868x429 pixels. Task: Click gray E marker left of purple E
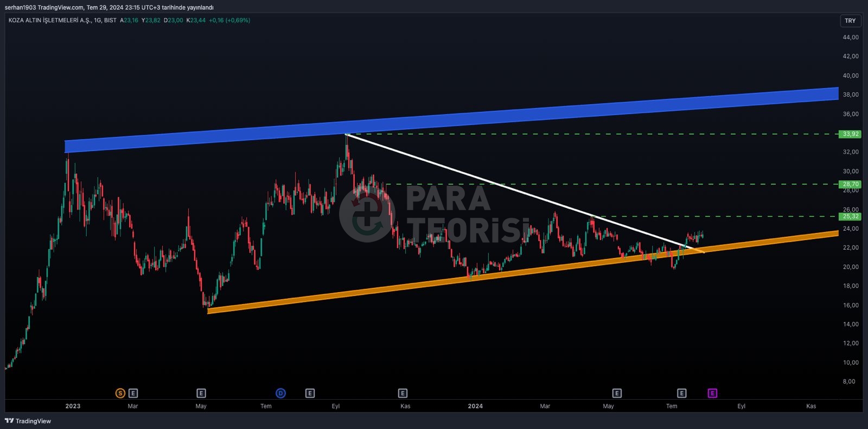pos(682,393)
